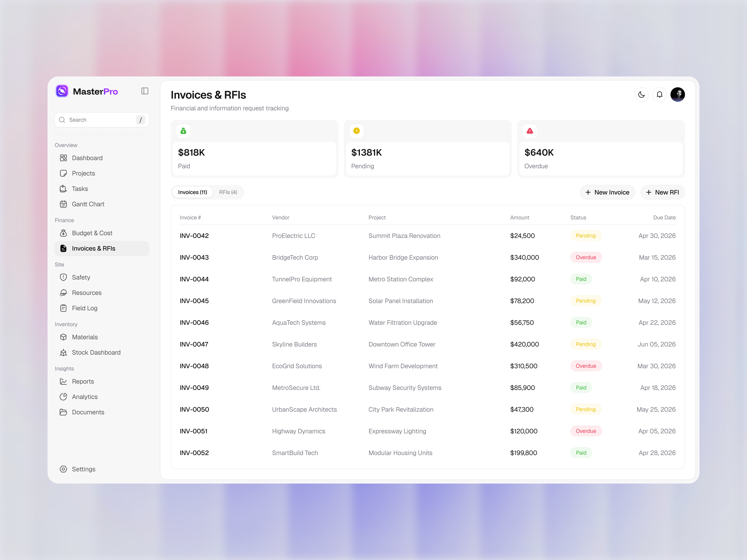Click the green money bag icon on Paid card
Image resolution: width=747 pixels, height=560 pixels.
[183, 131]
